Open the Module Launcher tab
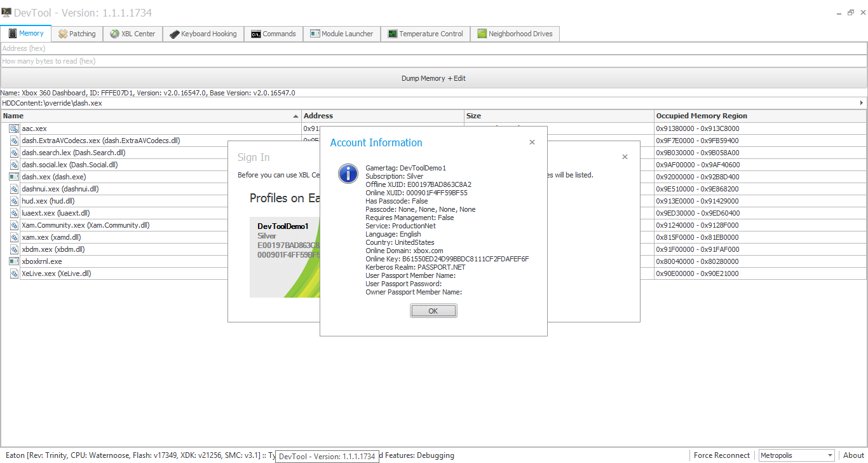868x463 pixels. pos(342,34)
